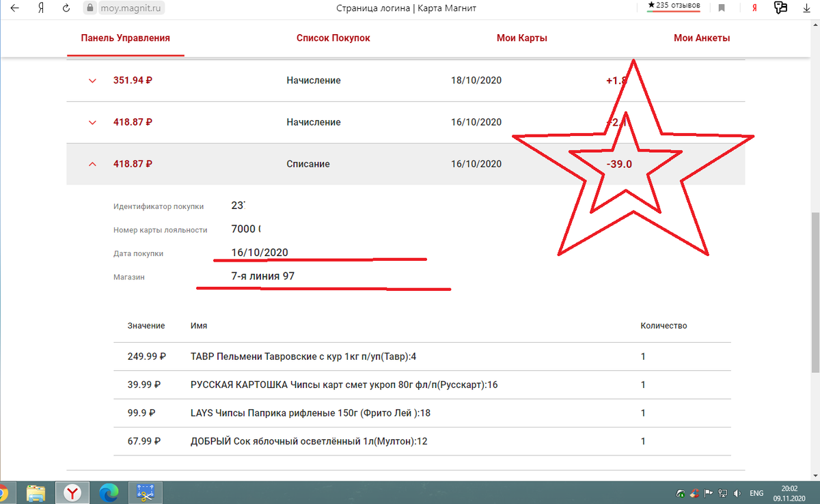This screenshot has height=504, width=820.
Task: Launch Microsoft Edge from the taskbar
Action: tap(109, 492)
